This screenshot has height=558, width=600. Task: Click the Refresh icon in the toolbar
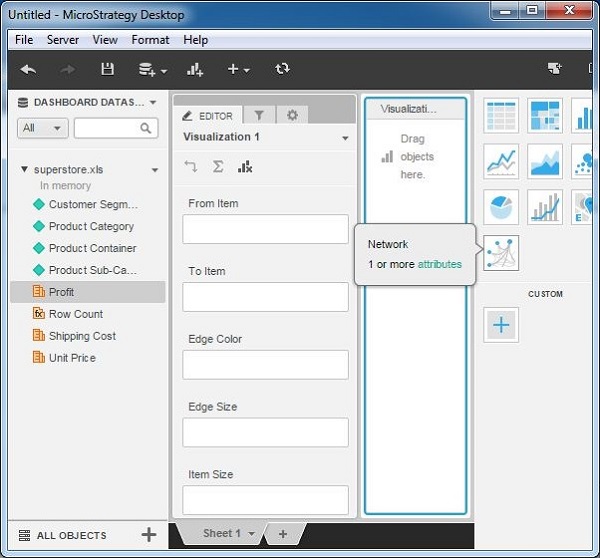tap(282, 69)
